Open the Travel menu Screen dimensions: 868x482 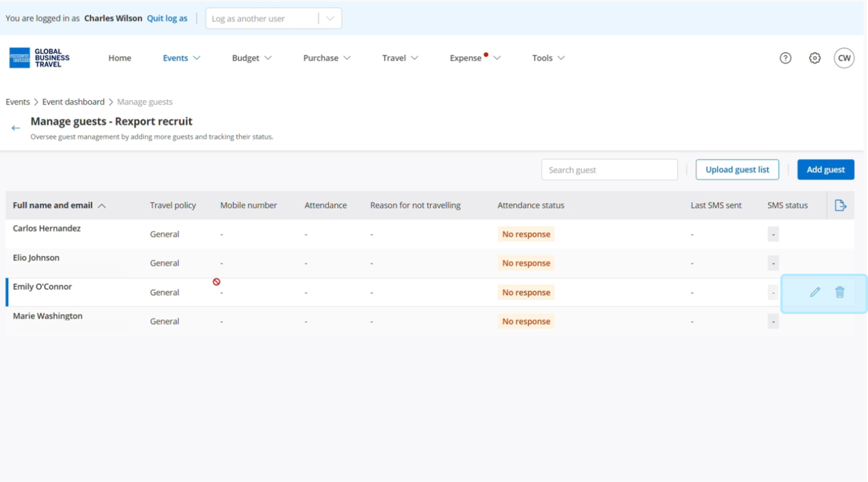400,58
